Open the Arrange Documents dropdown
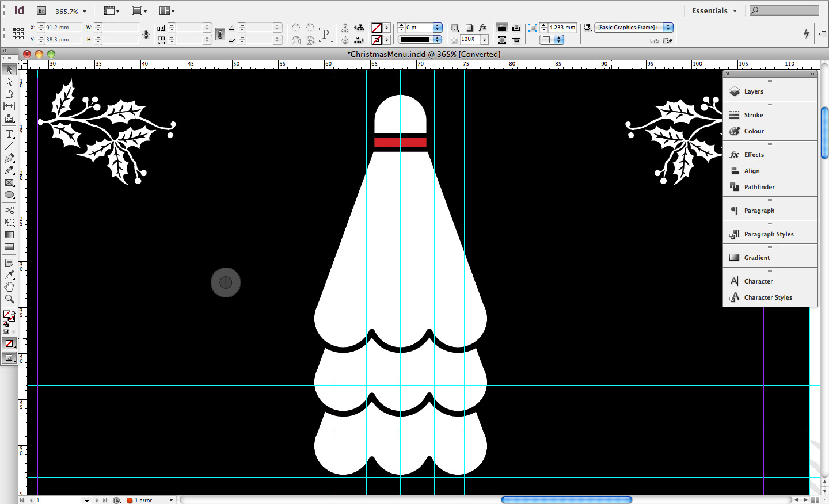 [167, 11]
